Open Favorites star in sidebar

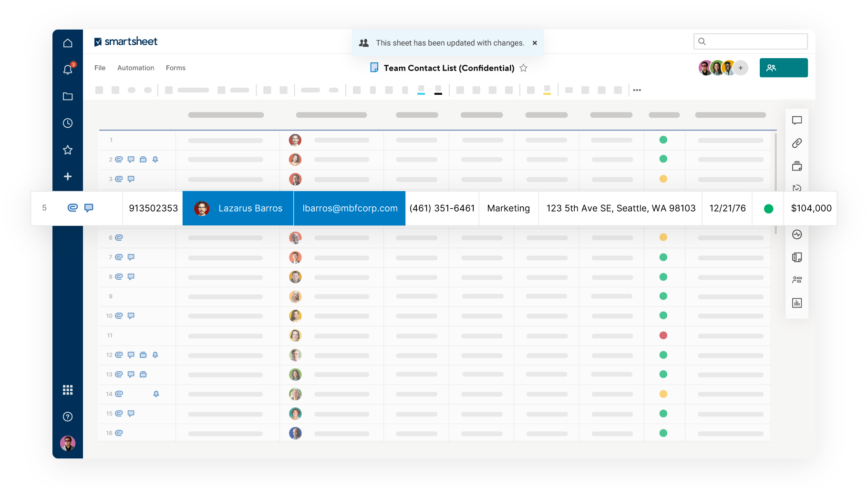click(x=68, y=150)
